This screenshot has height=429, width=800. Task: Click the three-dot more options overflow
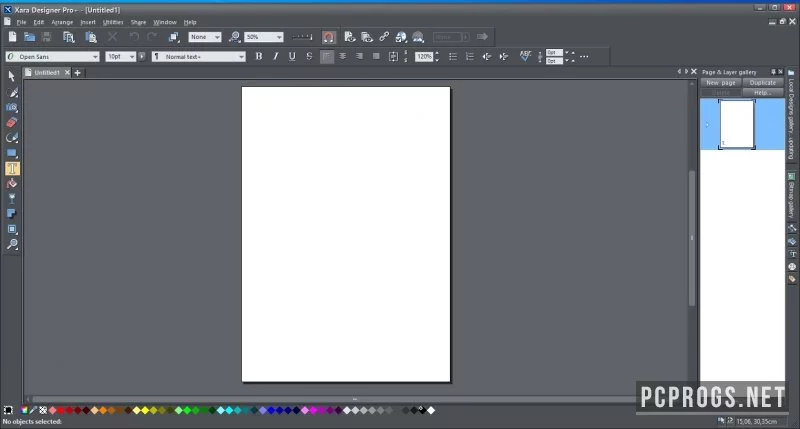pos(584,57)
